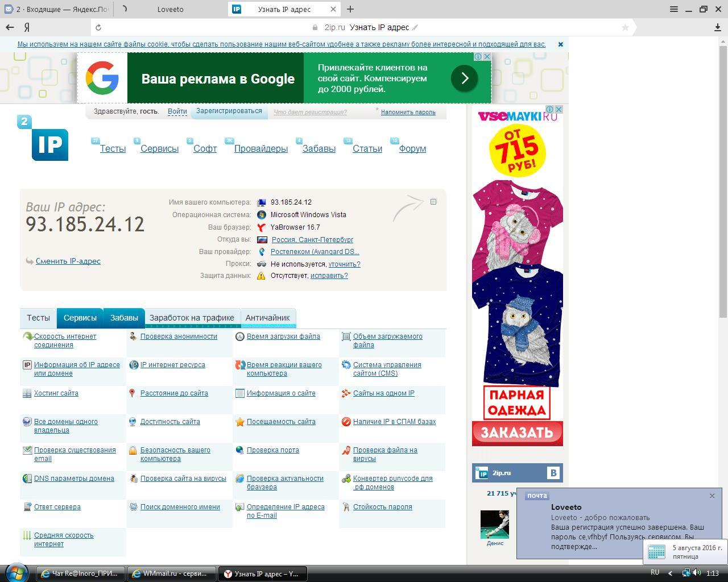The height and width of the screenshot is (582, 728).
Task: Open the Забавы top menu
Action: click(319, 148)
